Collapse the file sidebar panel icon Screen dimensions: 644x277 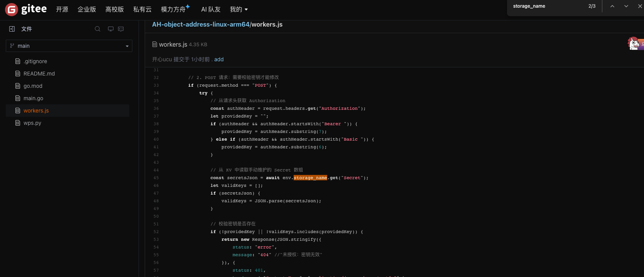(x=12, y=29)
